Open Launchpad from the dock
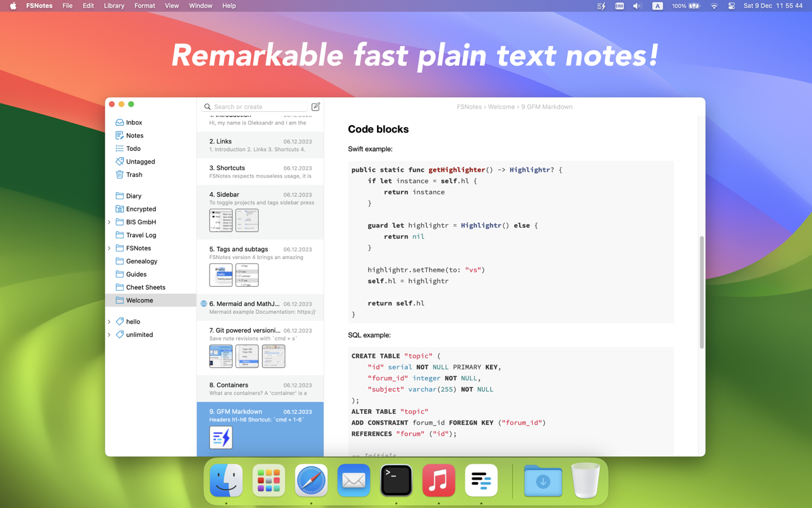 point(268,481)
